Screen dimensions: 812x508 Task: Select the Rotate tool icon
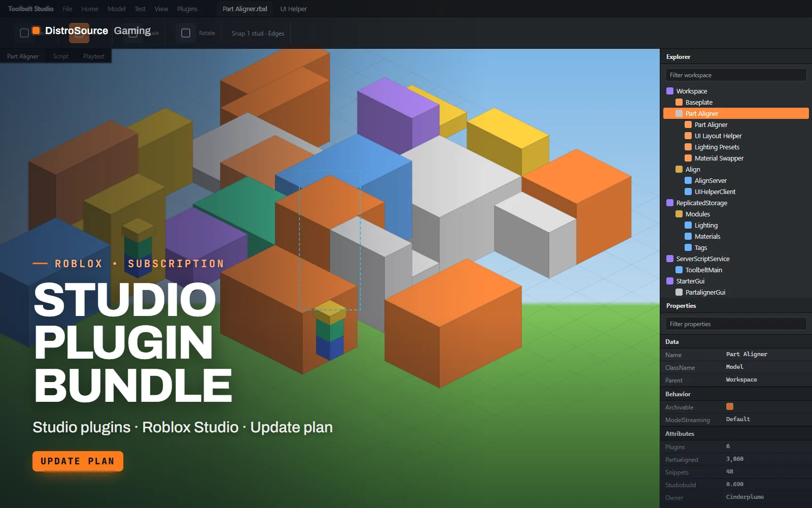186,33
